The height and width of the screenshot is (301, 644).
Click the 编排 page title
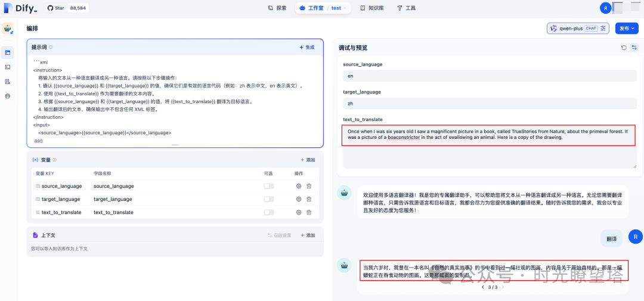[x=32, y=29]
